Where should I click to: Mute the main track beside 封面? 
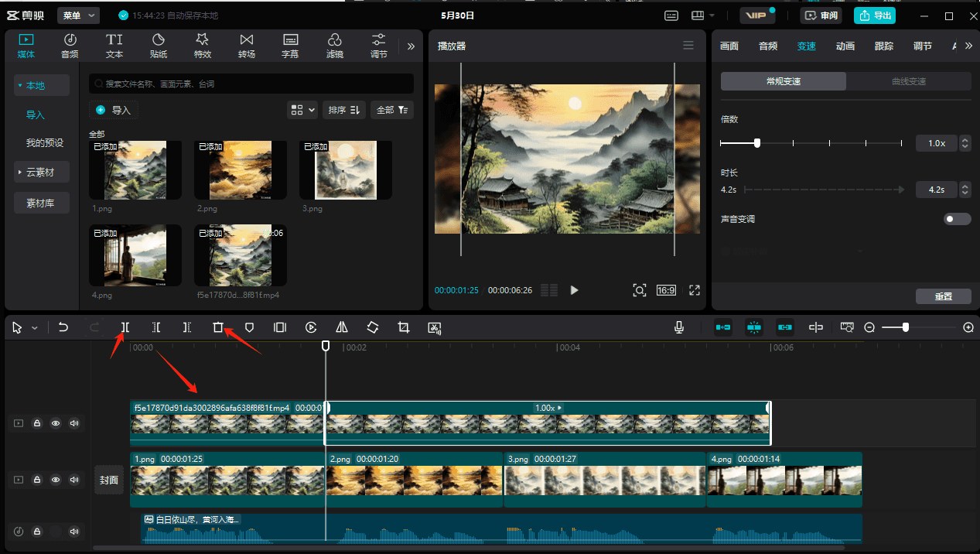coord(74,480)
